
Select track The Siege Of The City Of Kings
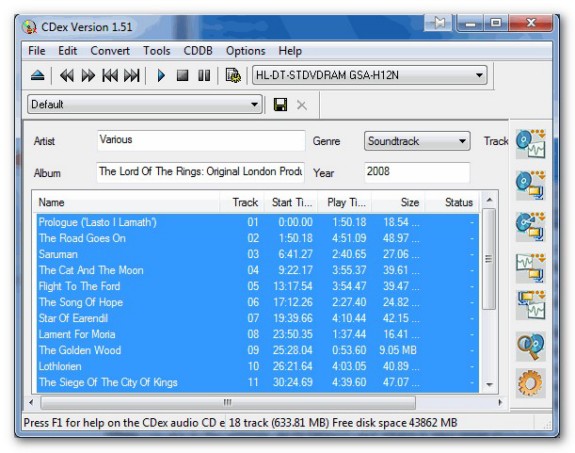click(258, 382)
